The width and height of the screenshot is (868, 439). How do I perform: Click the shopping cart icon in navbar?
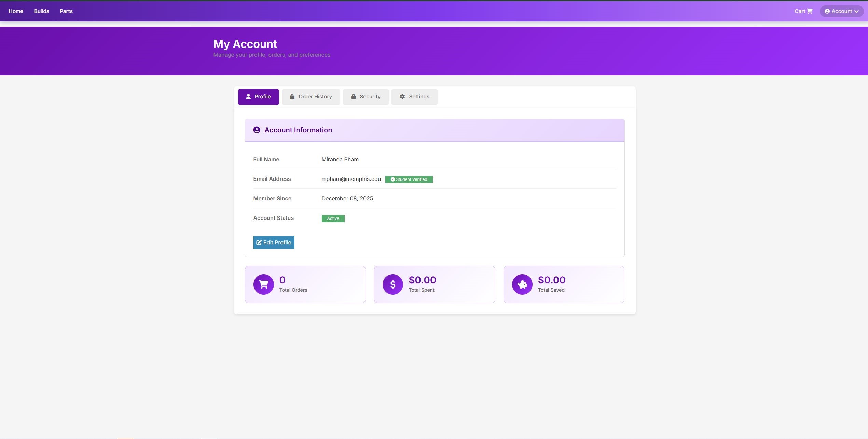click(x=810, y=11)
